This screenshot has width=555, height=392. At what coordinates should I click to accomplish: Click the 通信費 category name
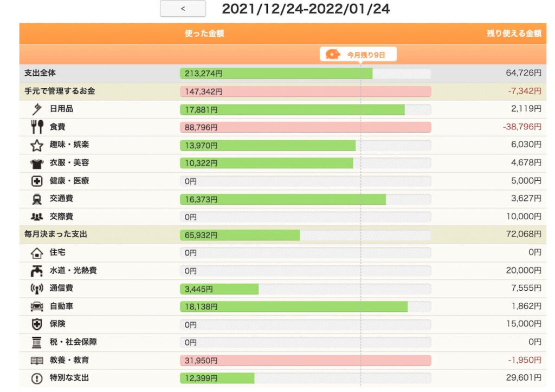(x=61, y=288)
